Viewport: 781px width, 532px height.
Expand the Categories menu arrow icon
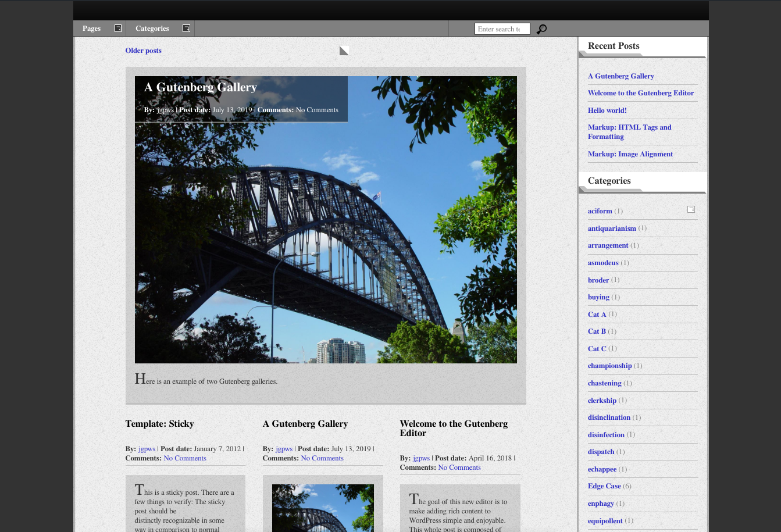click(186, 28)
